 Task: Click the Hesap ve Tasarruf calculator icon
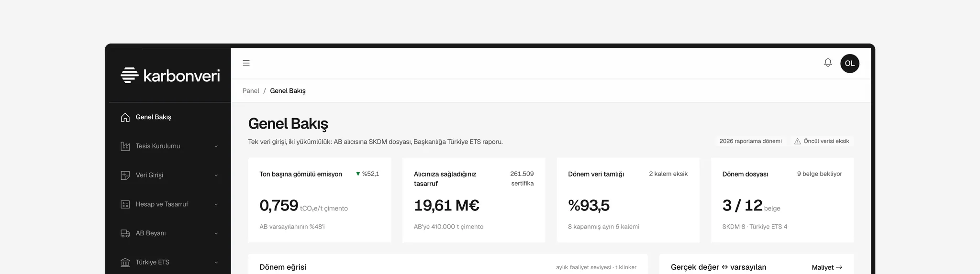(x=125, y=204)
